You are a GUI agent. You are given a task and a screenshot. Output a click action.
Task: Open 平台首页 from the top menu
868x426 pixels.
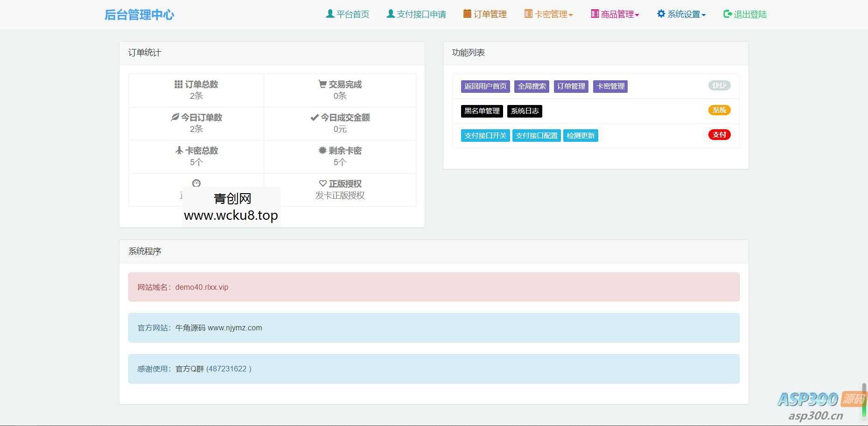348,14
